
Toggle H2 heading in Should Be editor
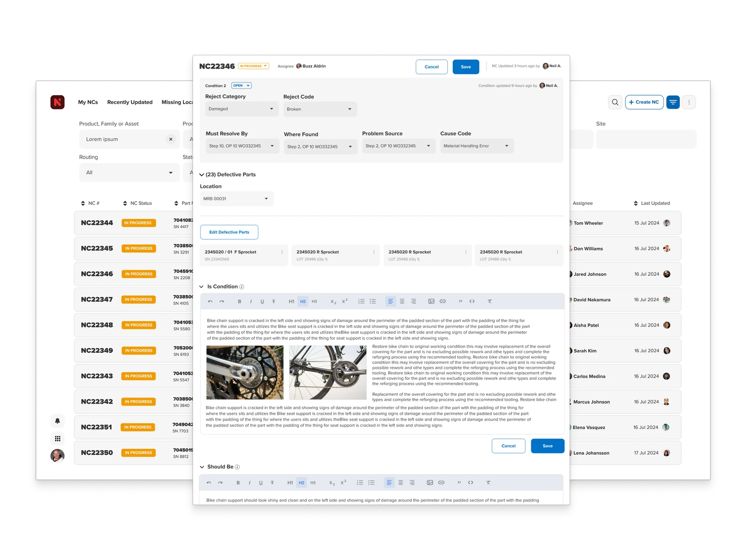pyautogui.click(x=302, y=483)
